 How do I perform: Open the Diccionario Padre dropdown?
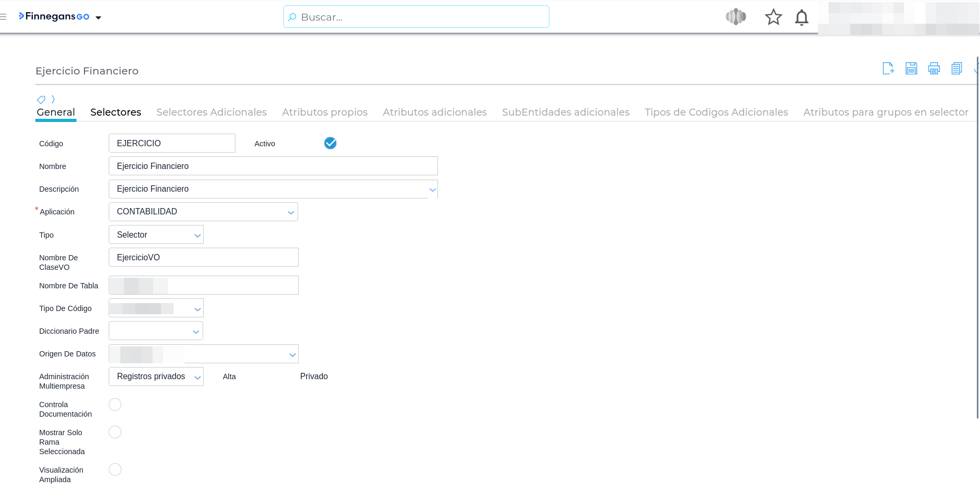point(156,331)
